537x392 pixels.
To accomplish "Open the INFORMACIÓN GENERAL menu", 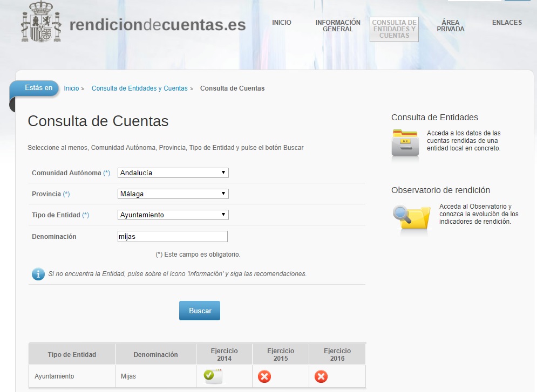I will pos(338,26).
